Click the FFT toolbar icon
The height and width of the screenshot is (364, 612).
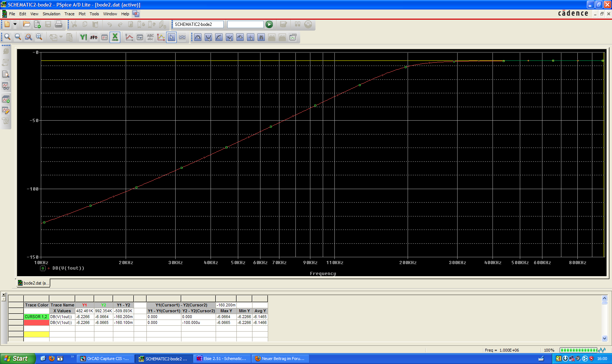pos(94,38)
